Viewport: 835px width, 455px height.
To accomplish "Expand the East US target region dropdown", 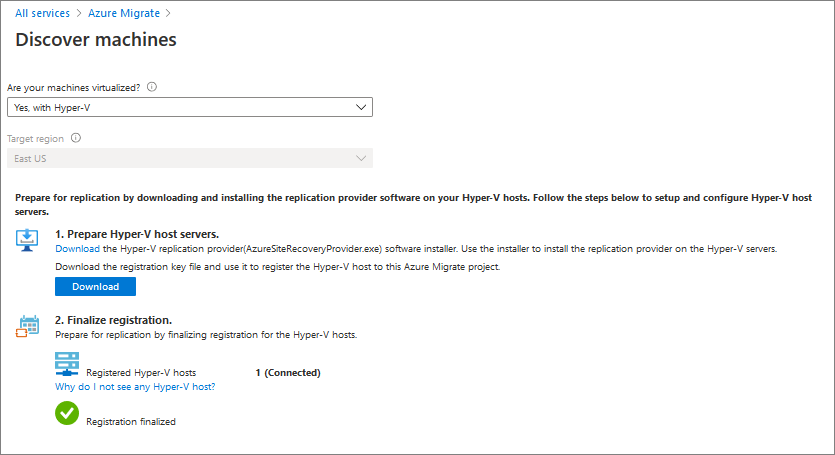I will (x=190, y=158).
